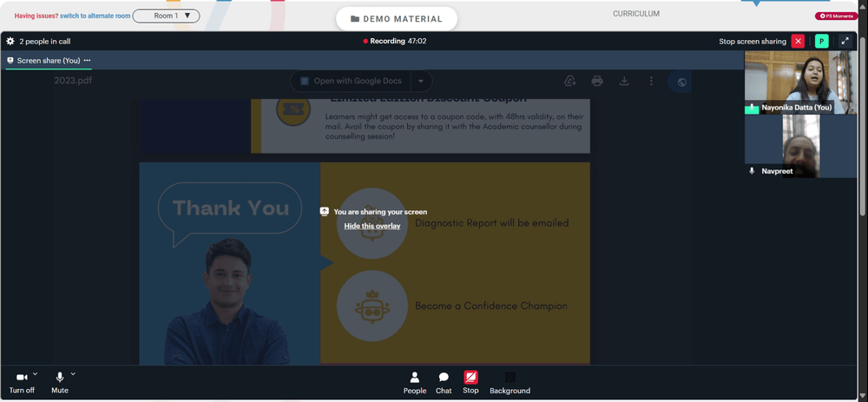The image size is (868, 402).
Task: Click Confidence Champion crowned robot icon
Action: tap(372, 306)
